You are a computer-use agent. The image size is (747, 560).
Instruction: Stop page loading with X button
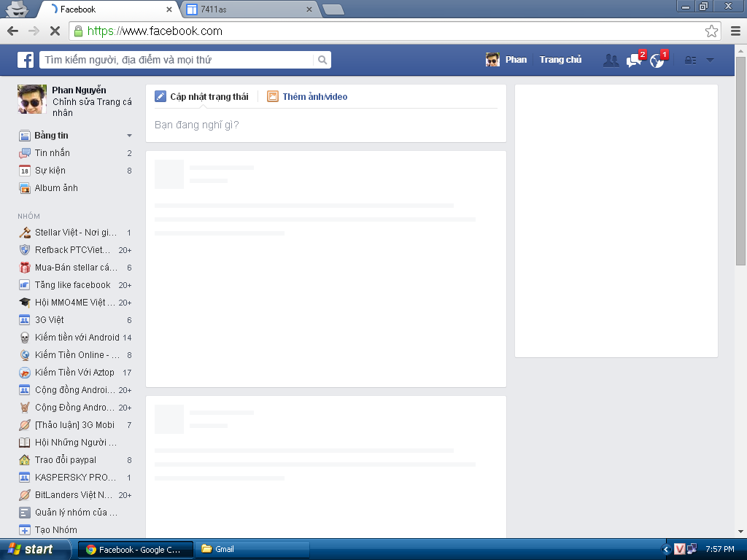[55, 31]
